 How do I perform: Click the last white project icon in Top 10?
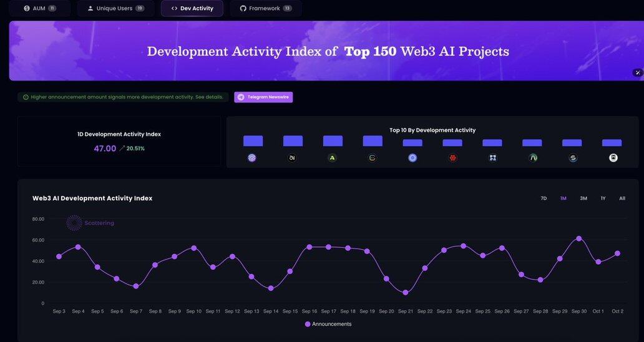tap(613, 158)
